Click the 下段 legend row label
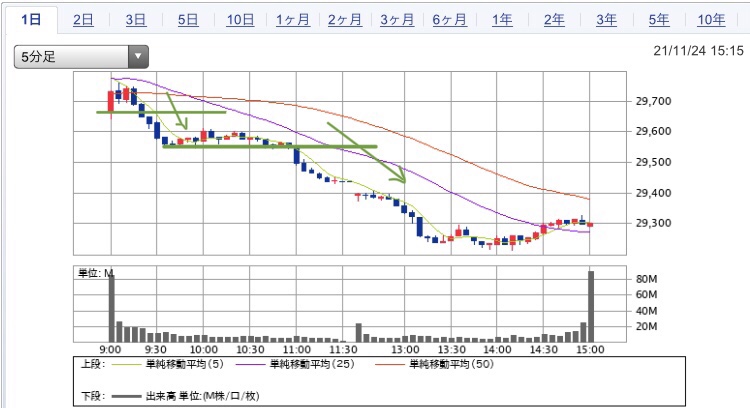This screenshot has height=408, width=750. (x=93, y=396)
